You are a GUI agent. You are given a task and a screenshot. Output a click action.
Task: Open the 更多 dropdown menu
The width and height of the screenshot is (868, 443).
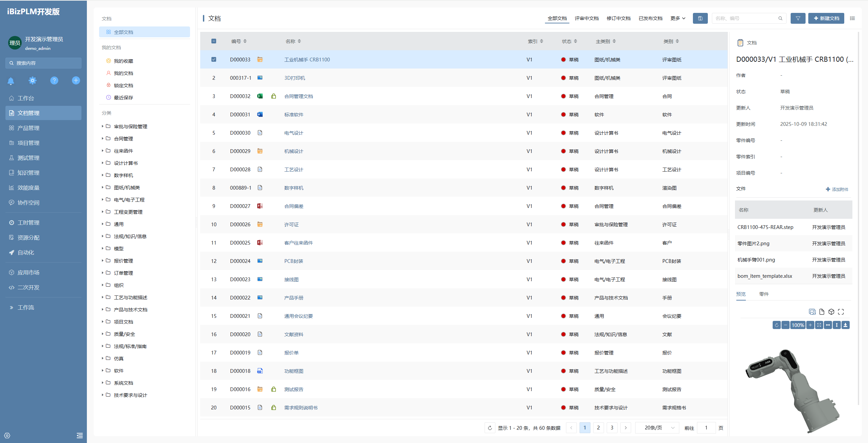point(678,18)
